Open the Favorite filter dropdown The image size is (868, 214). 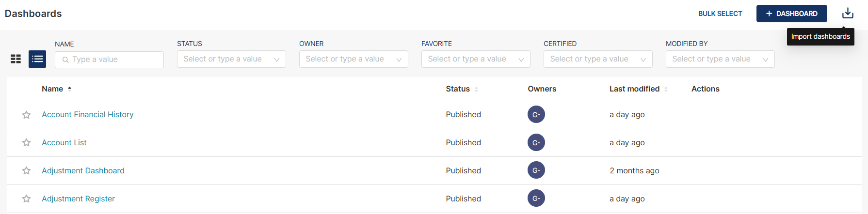(476, 59)
